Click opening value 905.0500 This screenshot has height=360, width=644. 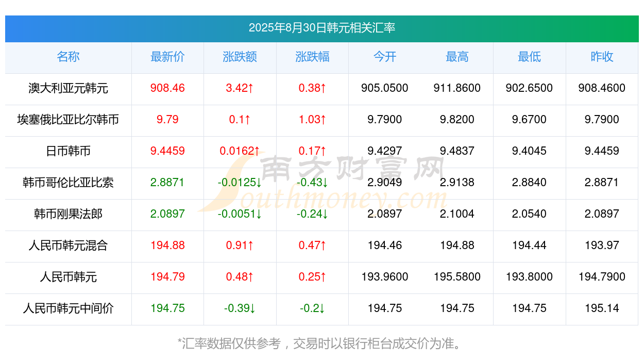(x=385, y=88)
